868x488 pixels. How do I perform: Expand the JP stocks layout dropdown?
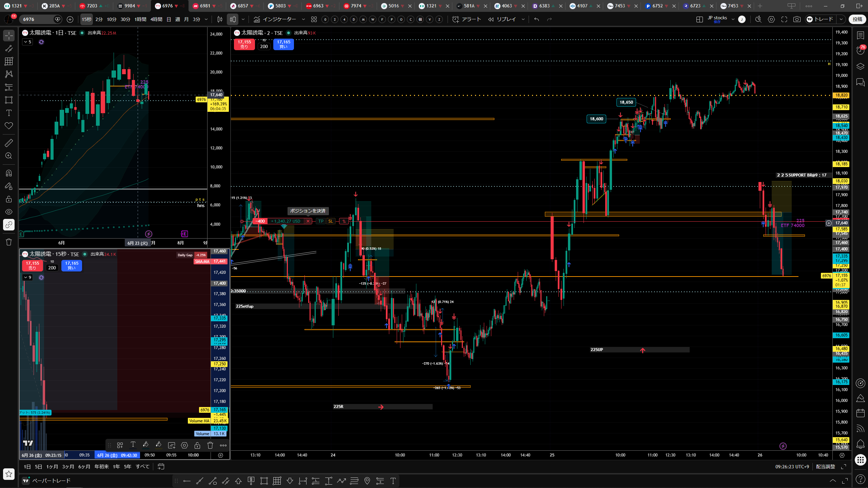tap(733, 19)
